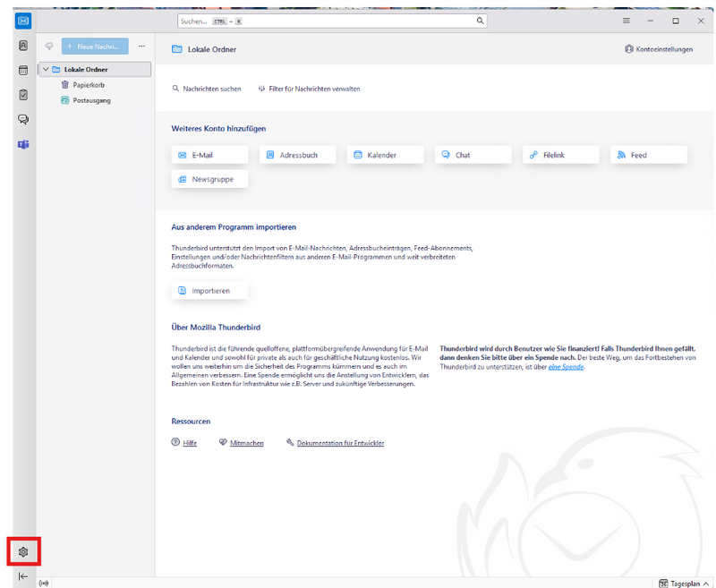Add an Adressbuch
The width and height of the screenshot is (716, 588).
click(x=298, y=155)
